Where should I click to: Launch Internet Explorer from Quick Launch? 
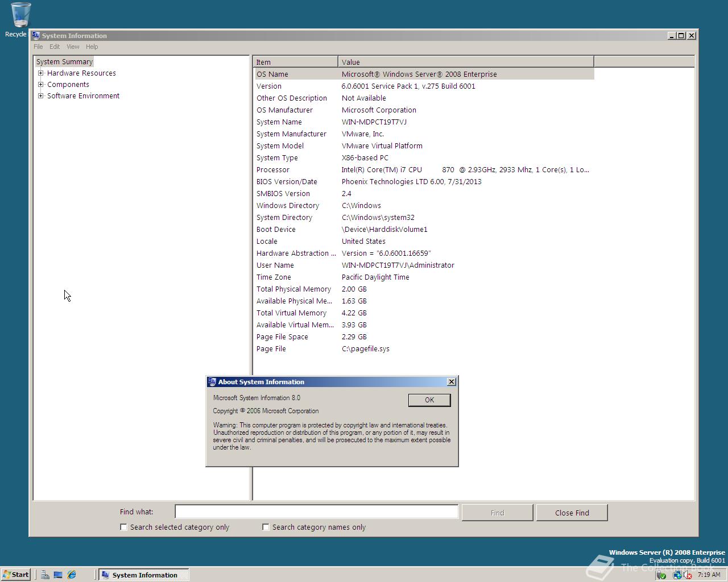coord(72,575)
